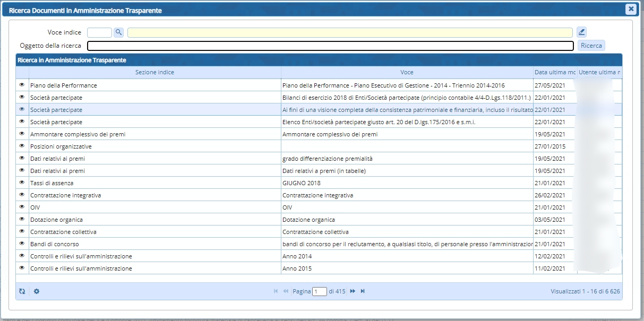Open grid settings gear icon
The width and height of the screenshot is (644, 321).
pyautogui.click(x=37, y=291)
